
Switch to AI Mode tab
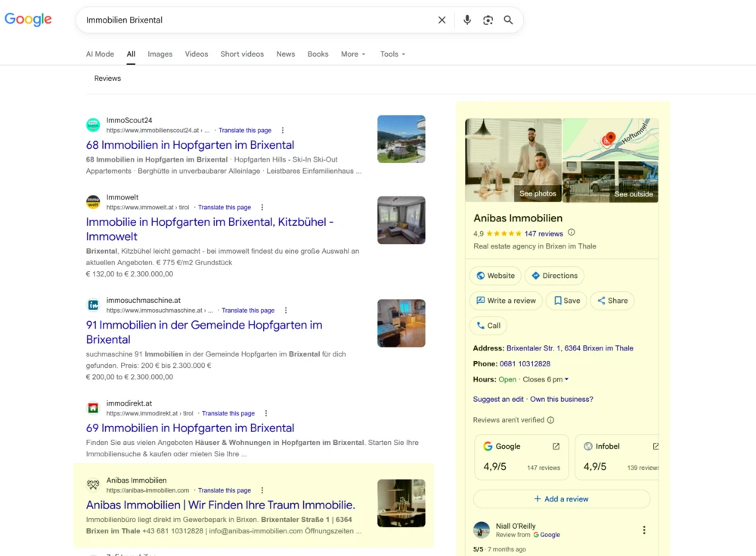(100, 54)
